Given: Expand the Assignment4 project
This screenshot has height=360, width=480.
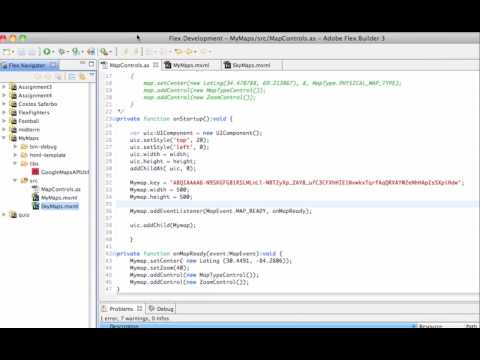Looking at the screenshot, I should (4, 95).
